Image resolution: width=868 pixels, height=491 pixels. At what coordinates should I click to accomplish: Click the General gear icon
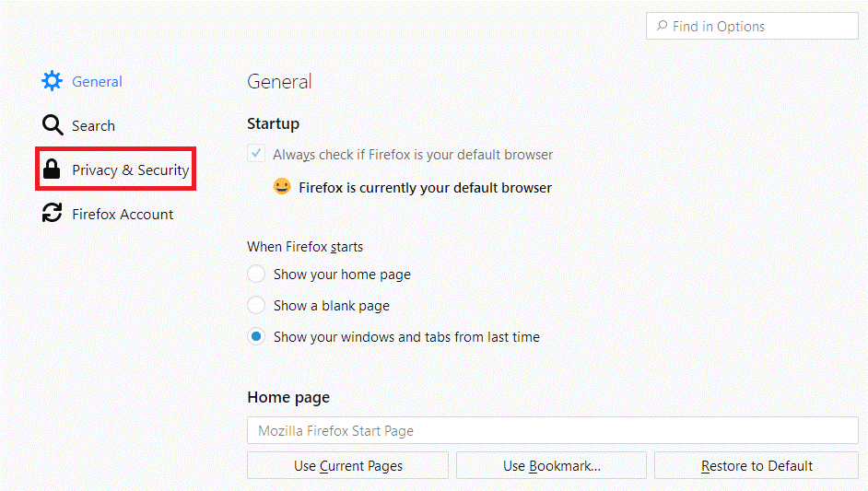pyautogui.click(x=53, y=81)
